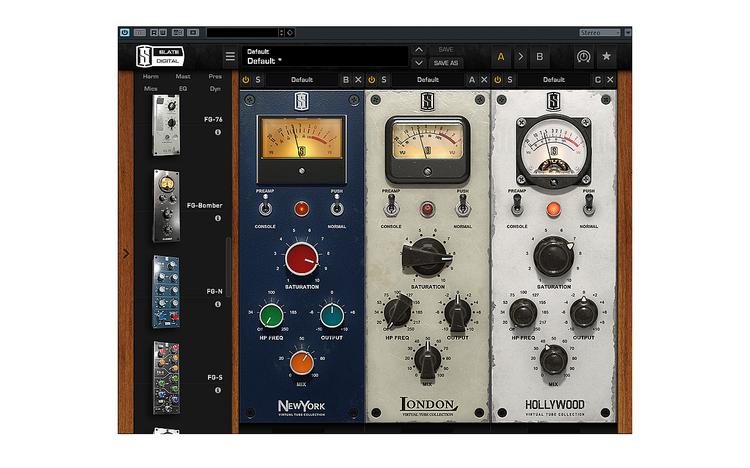Open info for the FG-76 module

pos(218,132)
